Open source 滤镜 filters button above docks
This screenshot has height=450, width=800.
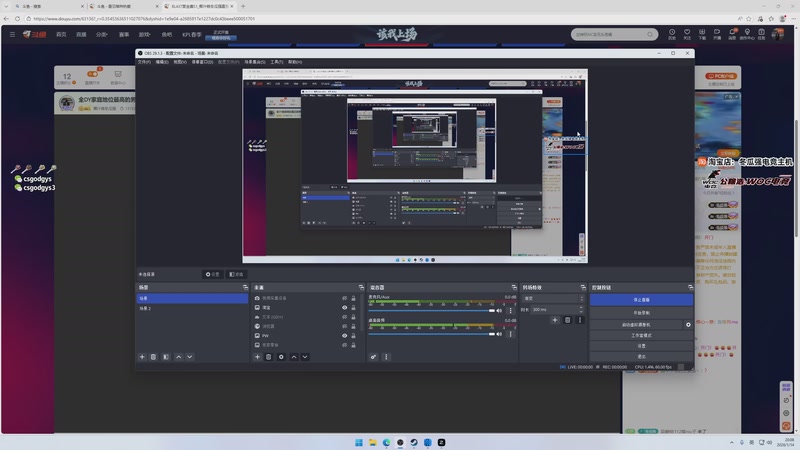[x=236, y=274]
